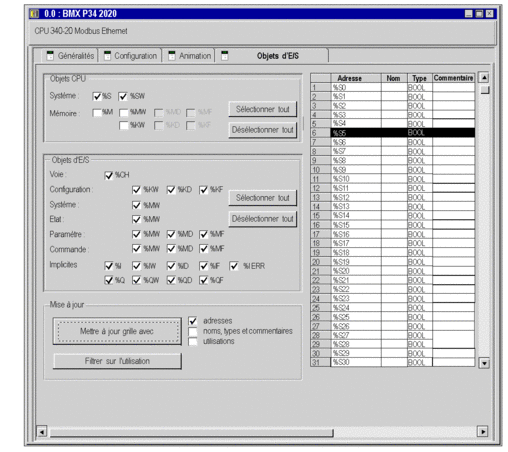Click 'Mettre à jour grille avec' button
508x452 pixels.
[x=117, y=331]
